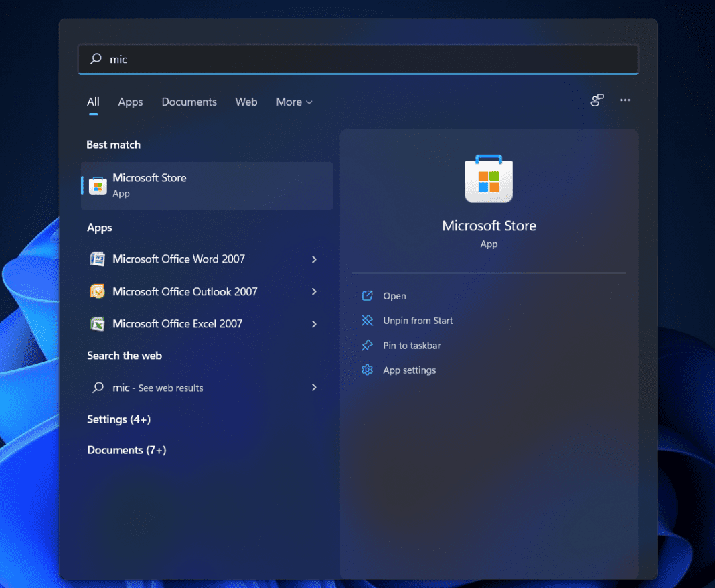Click the Open icon in the preview pane
This screenshot has width=715, height=588.
point(367,295)
